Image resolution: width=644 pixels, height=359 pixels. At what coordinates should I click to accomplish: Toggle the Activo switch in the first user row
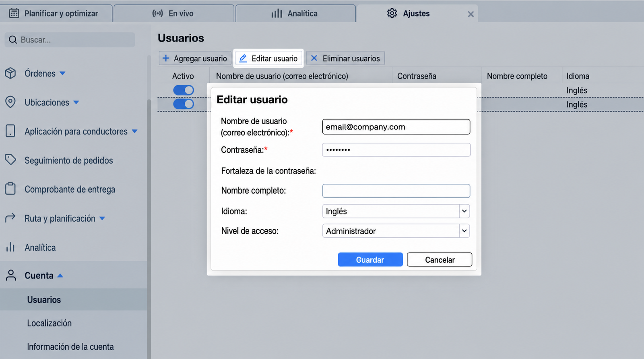(184, 90)
